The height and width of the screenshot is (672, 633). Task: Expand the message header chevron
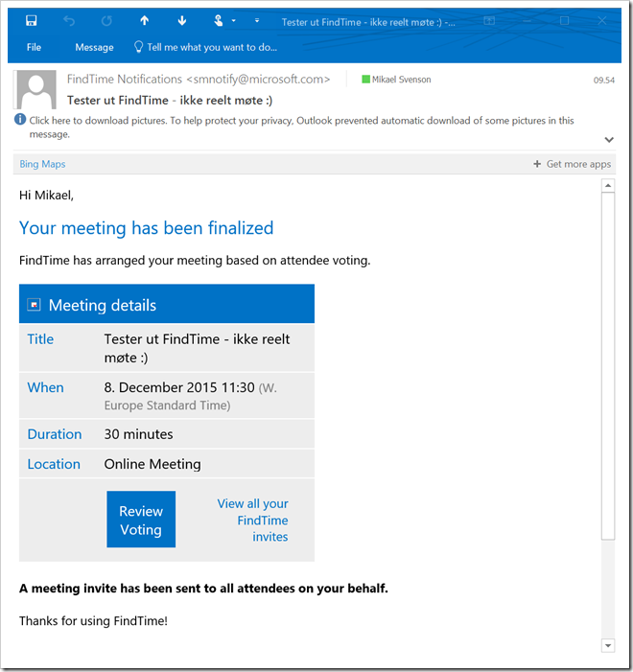click(609, 140)
